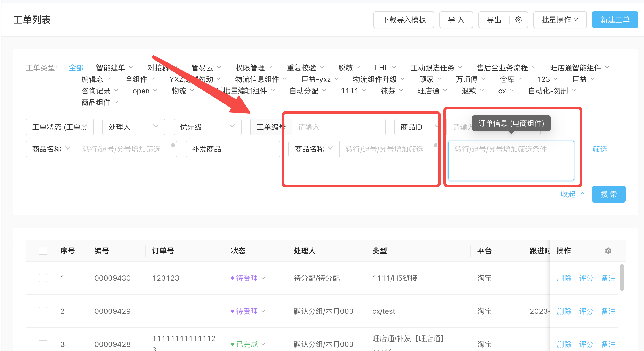This screenshot has width=644, height=351.
Task: Open 批量操作 dropdown button
Action: [x=560, y=20]
